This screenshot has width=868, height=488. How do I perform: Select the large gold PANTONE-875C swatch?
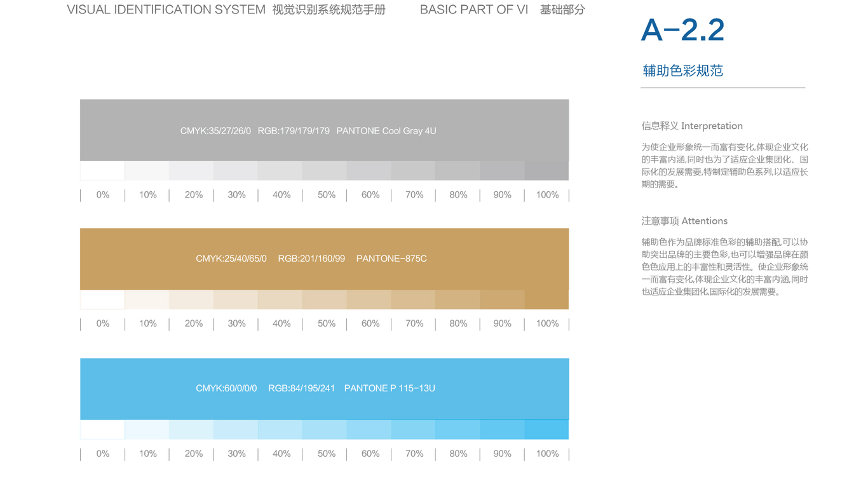coord(324,259)
